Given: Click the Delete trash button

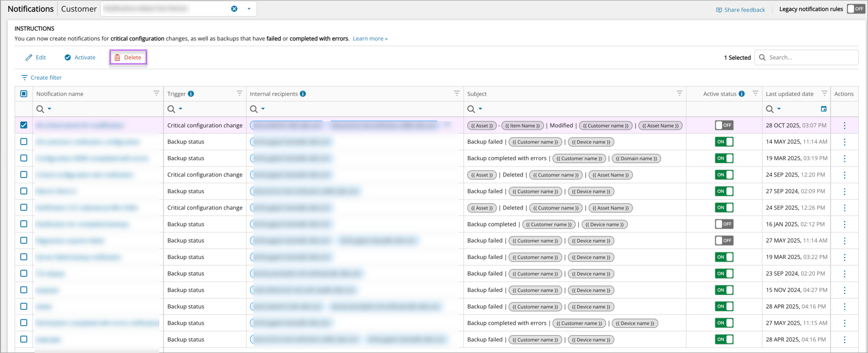Looking at the screenshot, I should pos(128,57).
